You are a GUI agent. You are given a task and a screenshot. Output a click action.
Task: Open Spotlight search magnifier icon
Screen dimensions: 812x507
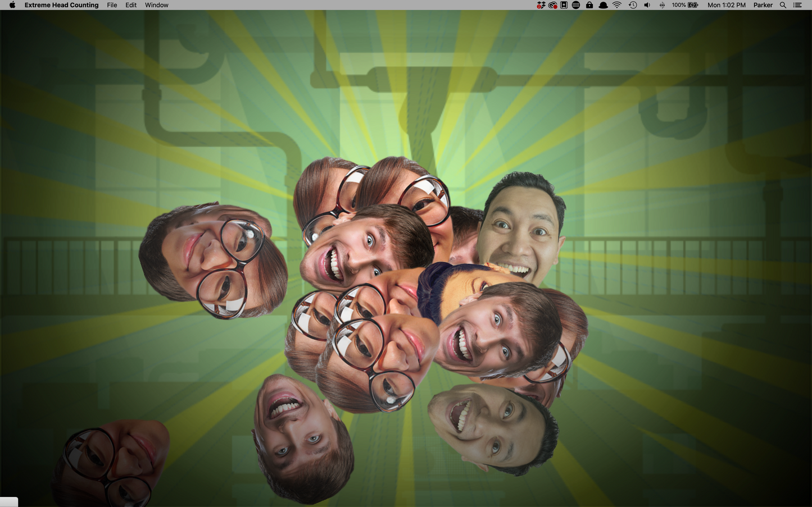pos(783,5)
